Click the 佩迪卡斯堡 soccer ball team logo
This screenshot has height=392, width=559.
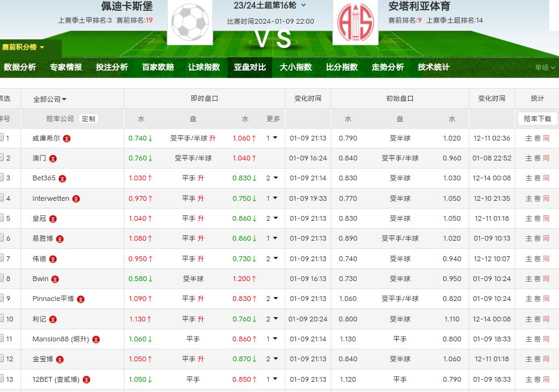[190, 22]
